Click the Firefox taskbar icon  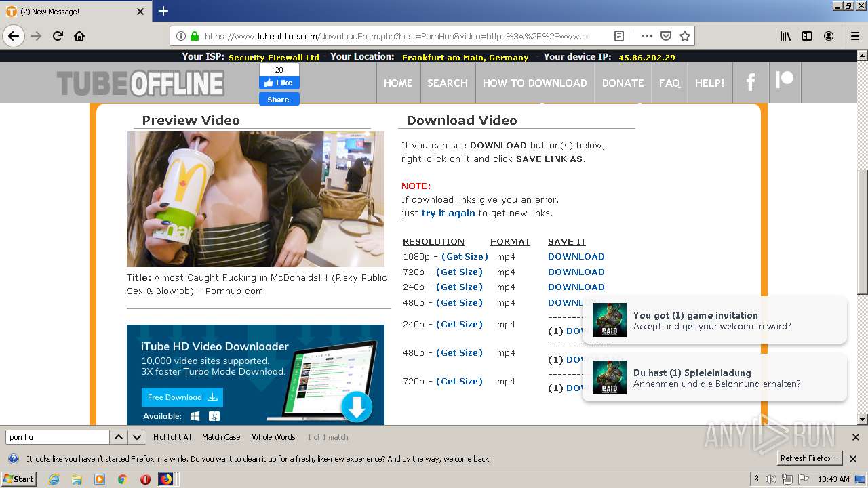[x=166, y=479]
